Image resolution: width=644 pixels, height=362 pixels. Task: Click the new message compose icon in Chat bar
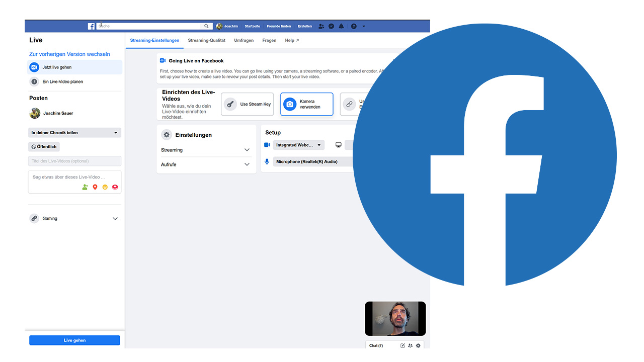(403, 345)
